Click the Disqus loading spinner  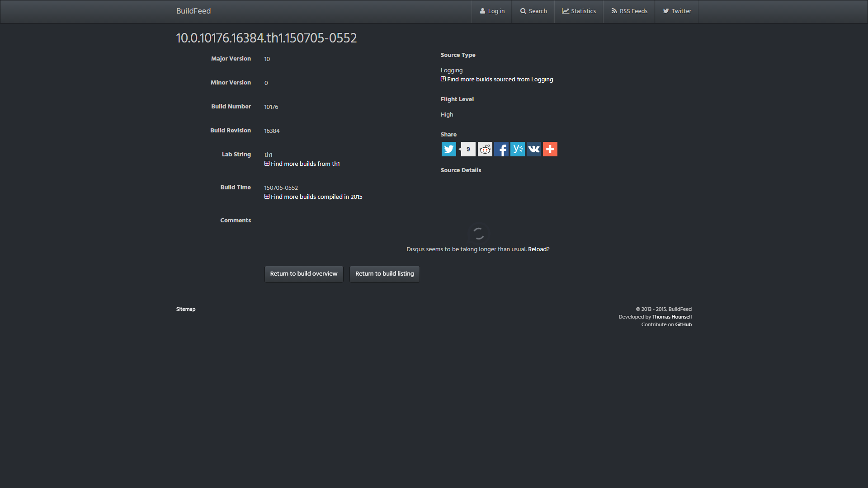(479, 234)
